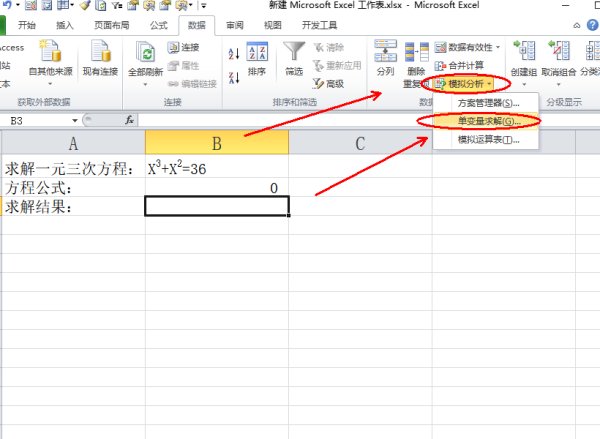Viewport: 600px width, 439px height.
Task: Click Text to Columns (分列)
Action: coord(385,58)
